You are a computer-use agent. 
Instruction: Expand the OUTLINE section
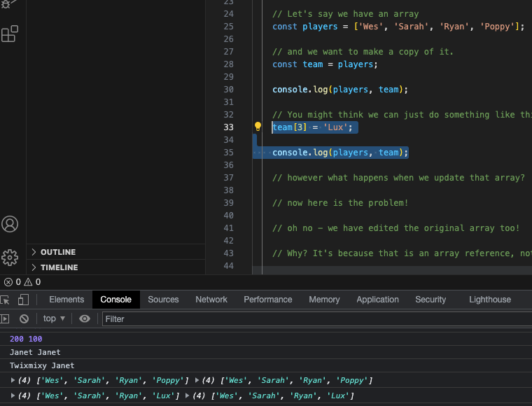57,252
